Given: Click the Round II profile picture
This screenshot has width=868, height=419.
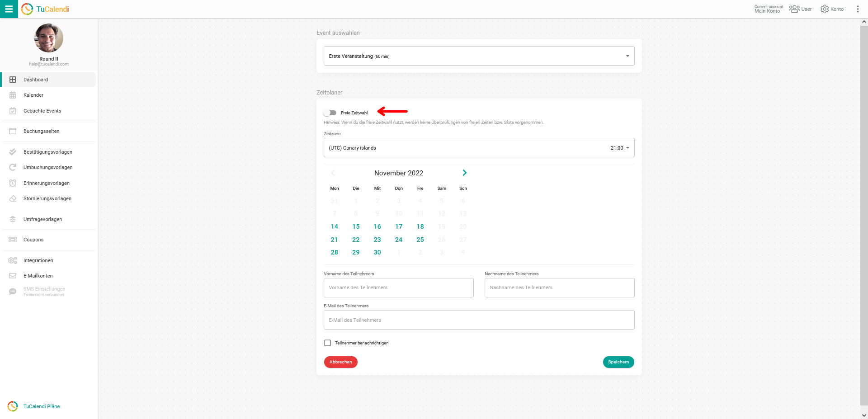Looking at the screenshot, I should coord(49,38).
